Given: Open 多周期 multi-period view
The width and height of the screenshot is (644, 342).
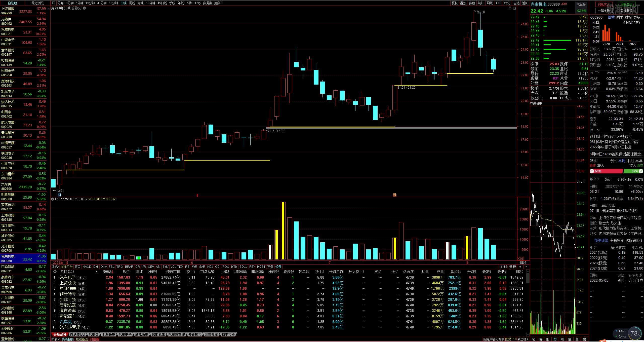Looking at the screenshot, I should 208,3.
